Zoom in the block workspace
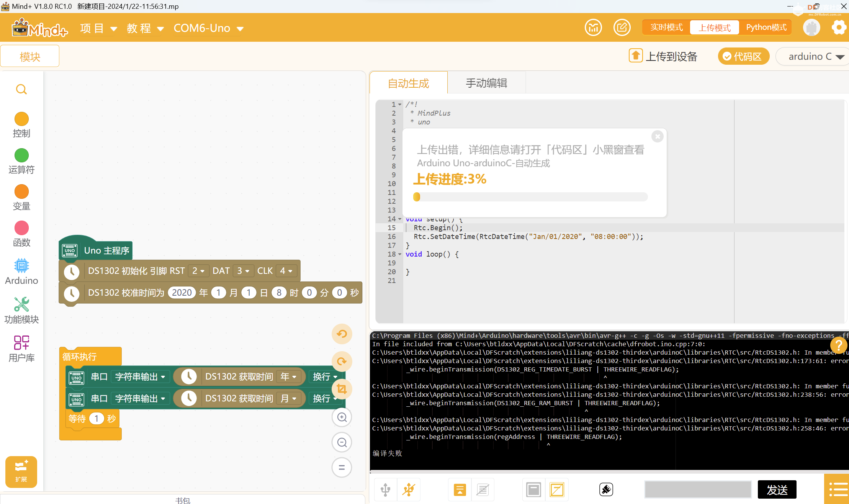The width and height of the screenshot is (849, 504). pyautogui.click(x=342, y=417)
